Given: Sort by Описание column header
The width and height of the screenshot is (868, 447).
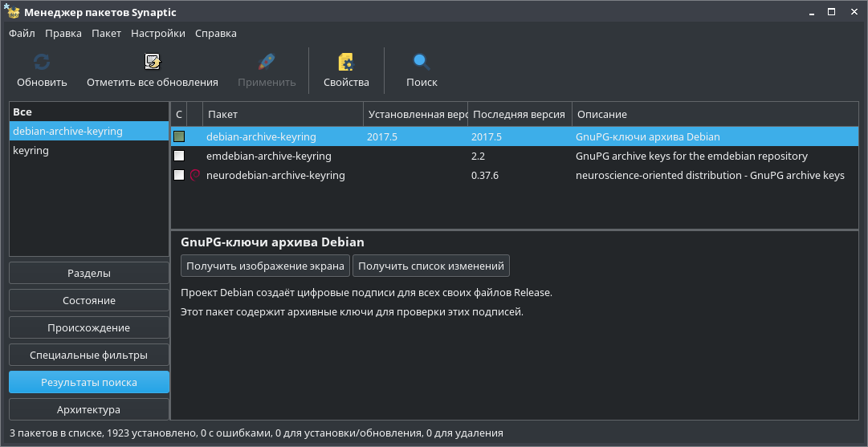Looking at the screenshot, I should click(x=715, y=115).
